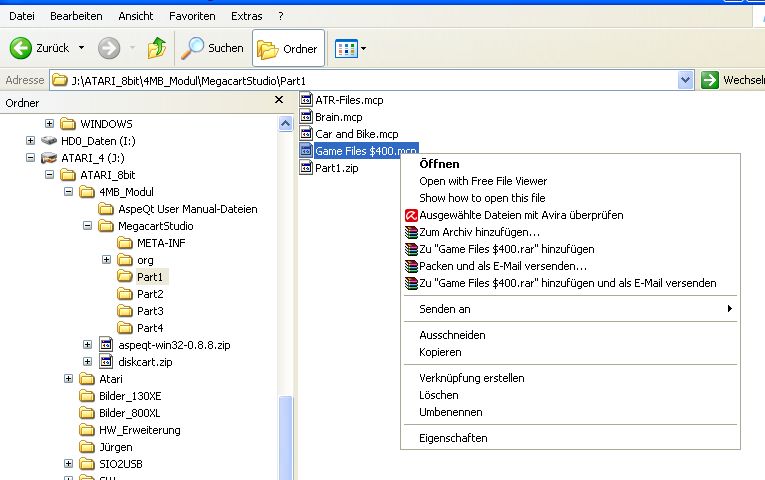Viewport: 765px width, 480px height.
Task: Select ATR-Files.mcp file icon
Action: point(306,100)
